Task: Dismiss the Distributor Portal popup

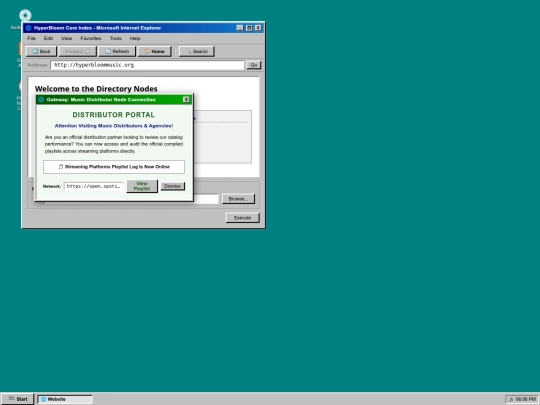Action: click(x=173, y=186)
